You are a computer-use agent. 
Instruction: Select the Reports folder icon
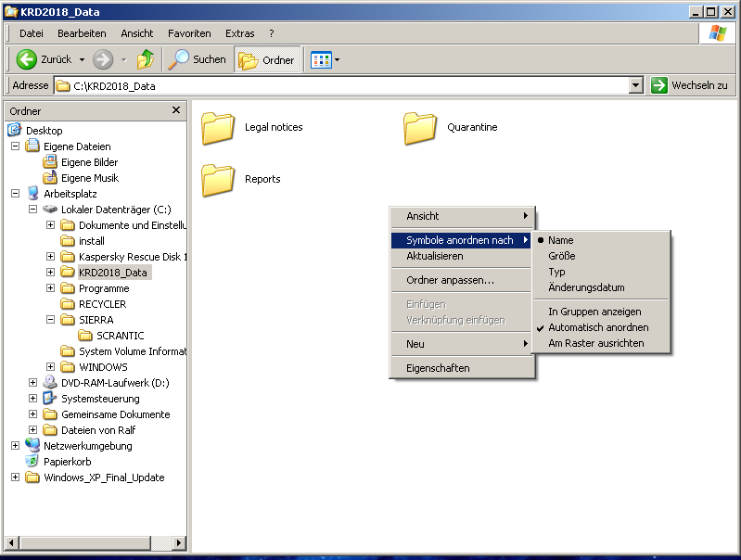point(218,180)
